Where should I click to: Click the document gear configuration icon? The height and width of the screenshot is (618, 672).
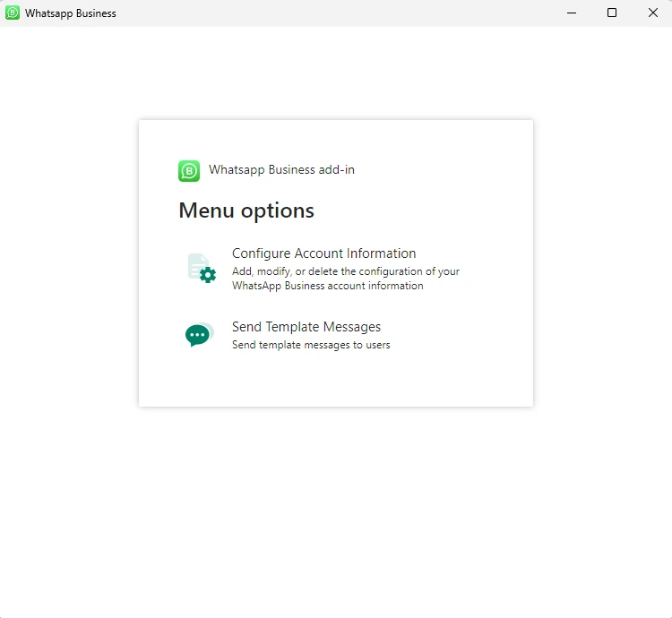[x=202, y=269]
